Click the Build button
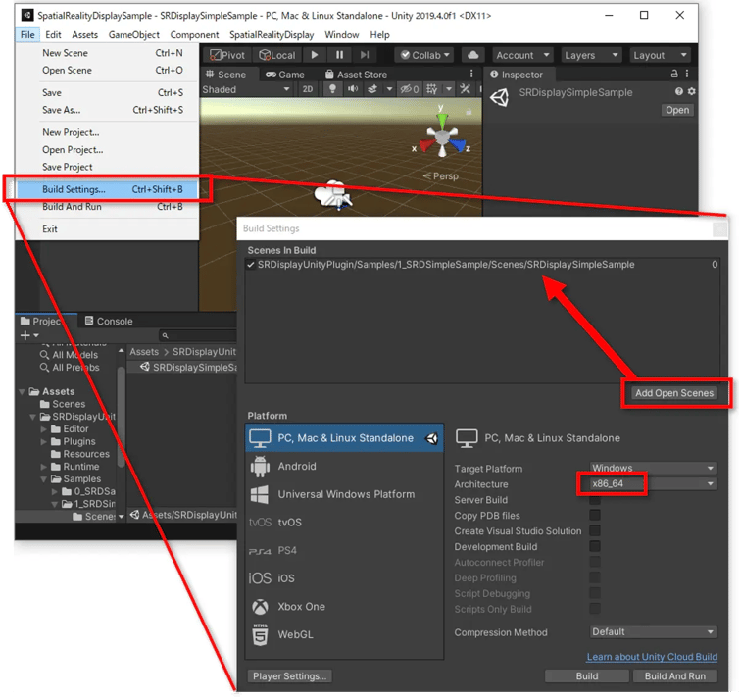The width and height of the screenshot is (741, 700). [587, 676]
